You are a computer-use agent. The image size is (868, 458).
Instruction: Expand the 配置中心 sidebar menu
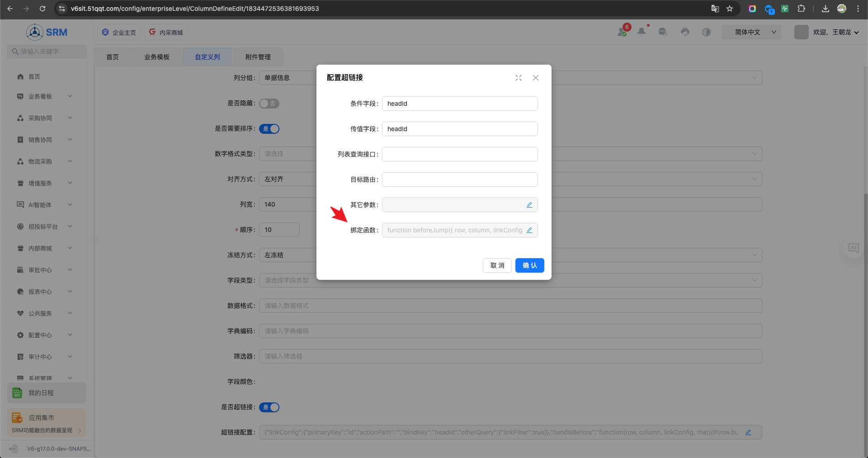(44, 335)
